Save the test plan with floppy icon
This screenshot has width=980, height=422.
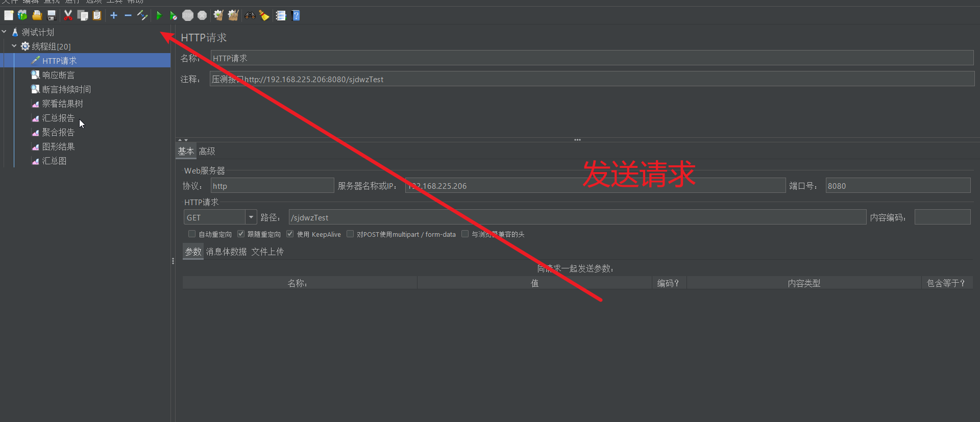pos(52,15)
